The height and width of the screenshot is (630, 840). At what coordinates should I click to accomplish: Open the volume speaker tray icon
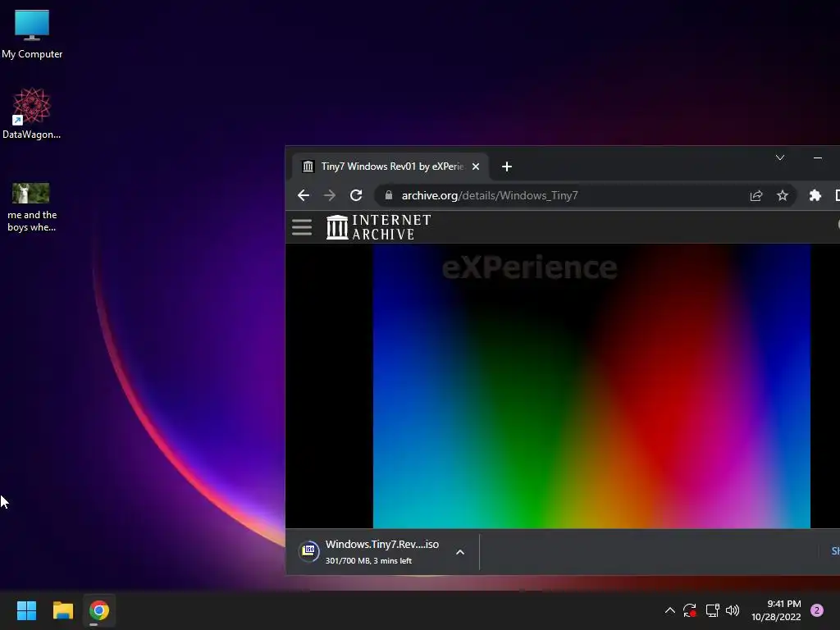[733, 610]
